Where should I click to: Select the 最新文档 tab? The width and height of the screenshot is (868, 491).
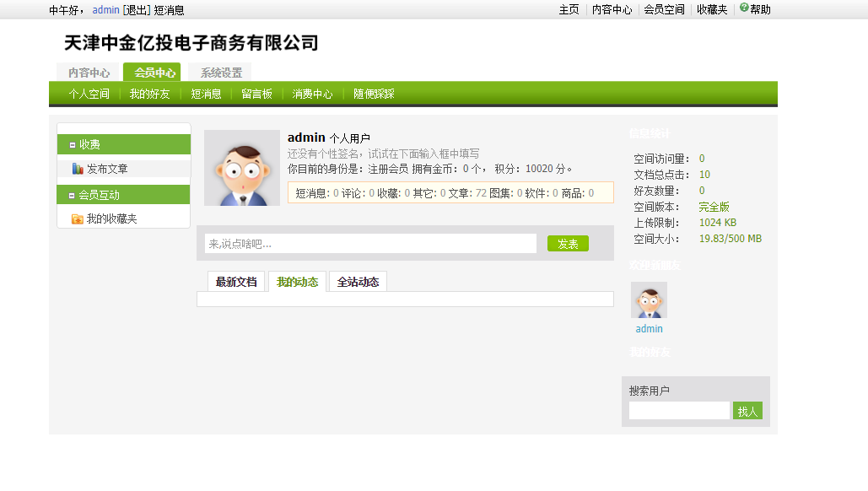(x=236, y=282)
